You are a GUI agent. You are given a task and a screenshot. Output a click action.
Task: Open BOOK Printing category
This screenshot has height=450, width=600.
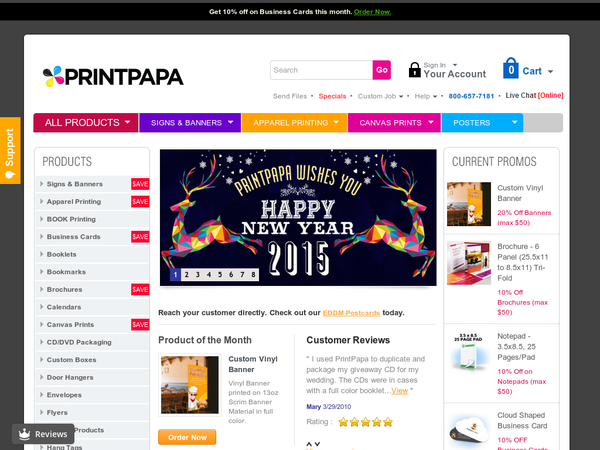[71, 219]
